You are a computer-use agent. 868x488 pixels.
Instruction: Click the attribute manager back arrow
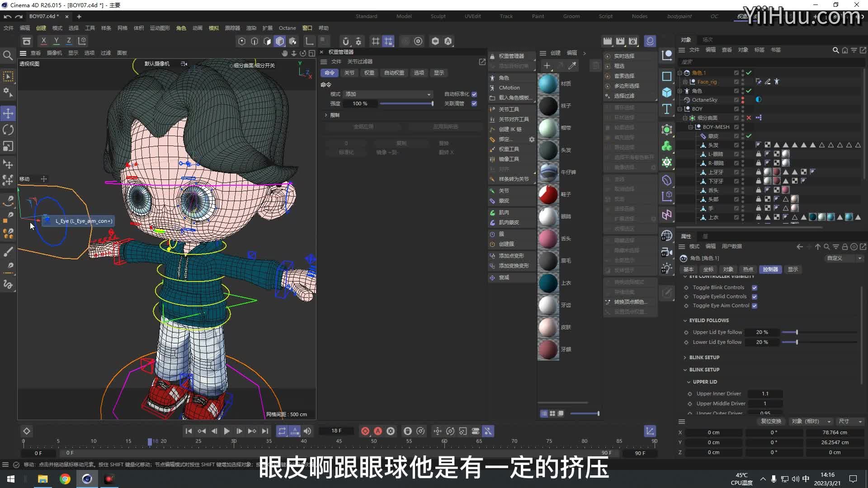[800, 247]
